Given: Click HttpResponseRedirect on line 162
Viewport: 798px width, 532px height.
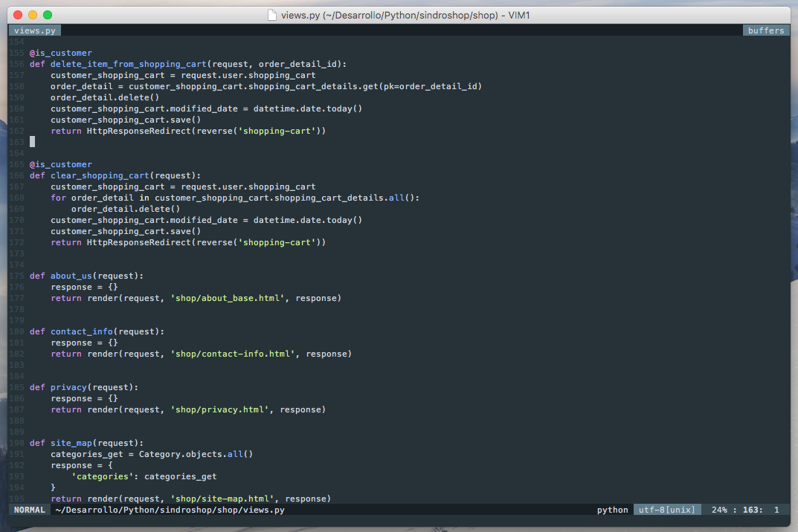Looking at the screenshot, I should 139,131.
